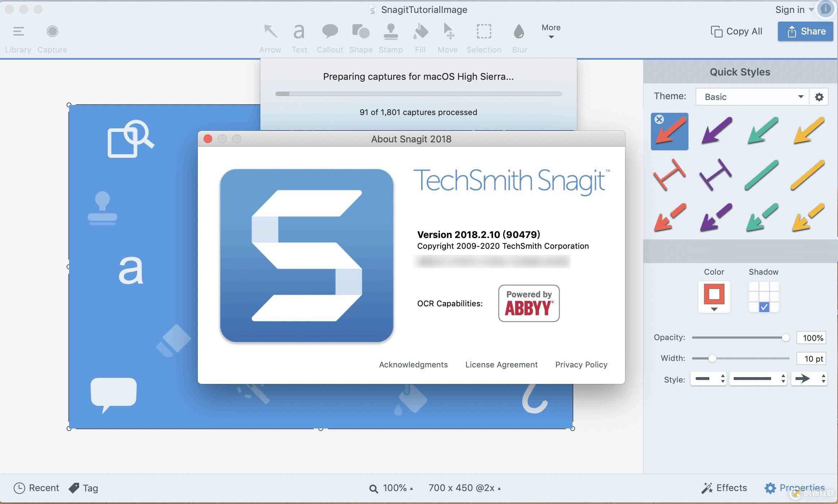Expand the line start style stepper
Image resolution: width=838 pixels, height=504 pixels.
[723, 379]
